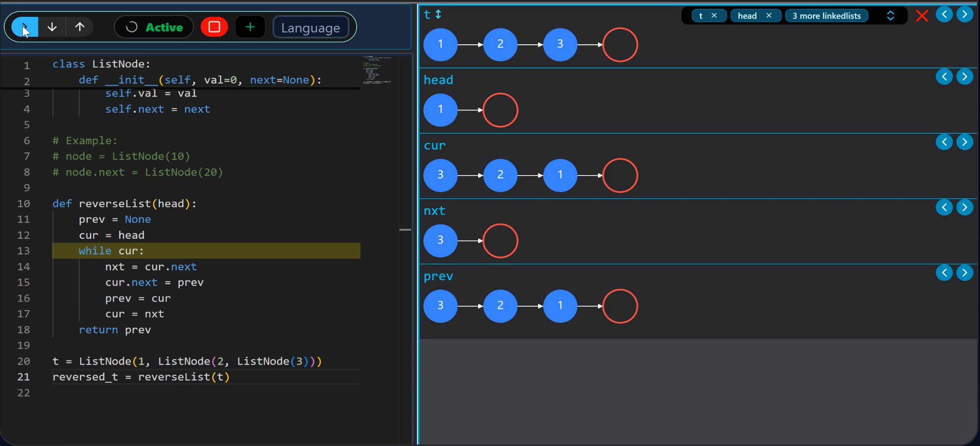
Task: Click the sort arrows icon next to the t label
Action: point(438,14)
